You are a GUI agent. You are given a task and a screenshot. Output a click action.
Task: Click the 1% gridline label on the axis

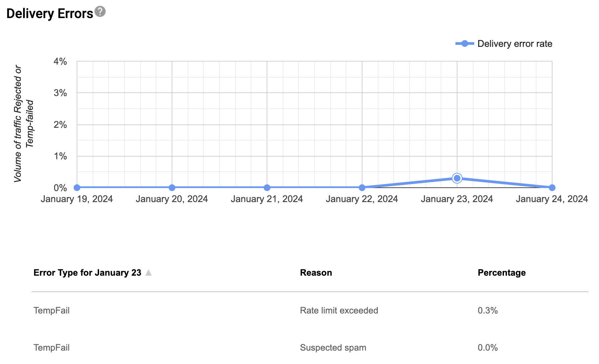click(60, 156)
